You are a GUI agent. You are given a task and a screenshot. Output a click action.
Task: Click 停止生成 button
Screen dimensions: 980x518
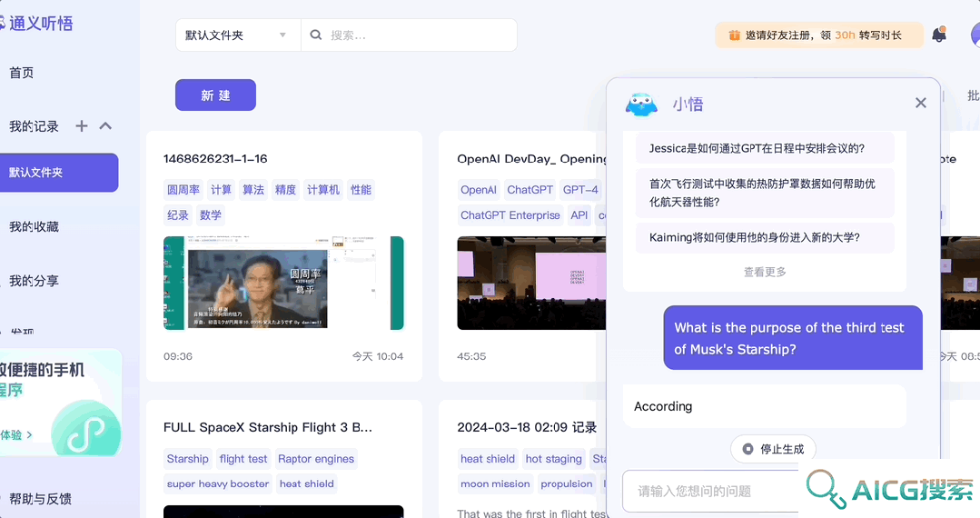773,449
